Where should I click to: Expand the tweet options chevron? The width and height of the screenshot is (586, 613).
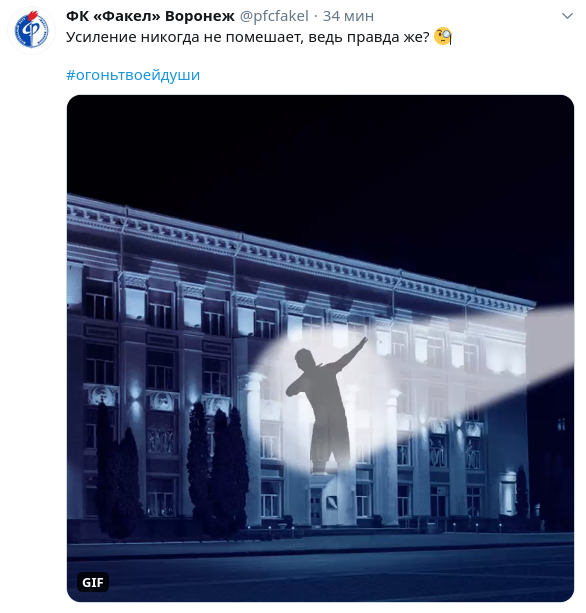(567, 16)
